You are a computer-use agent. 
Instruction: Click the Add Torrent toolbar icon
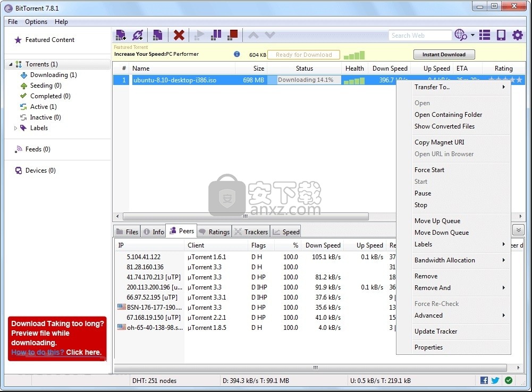tap(121, 35)
